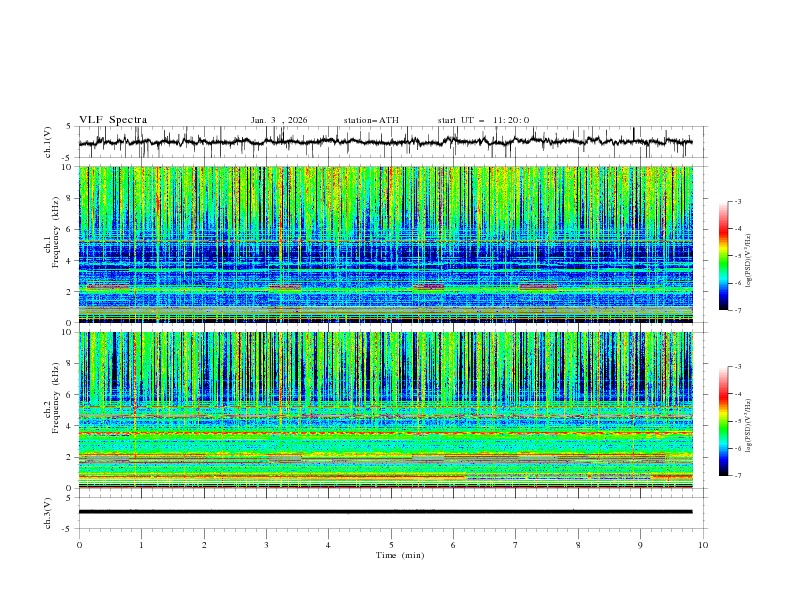Click the "station=ATH" label
Image resolution: width=792 pixels, height=612 pixels.
click(371, 120)
